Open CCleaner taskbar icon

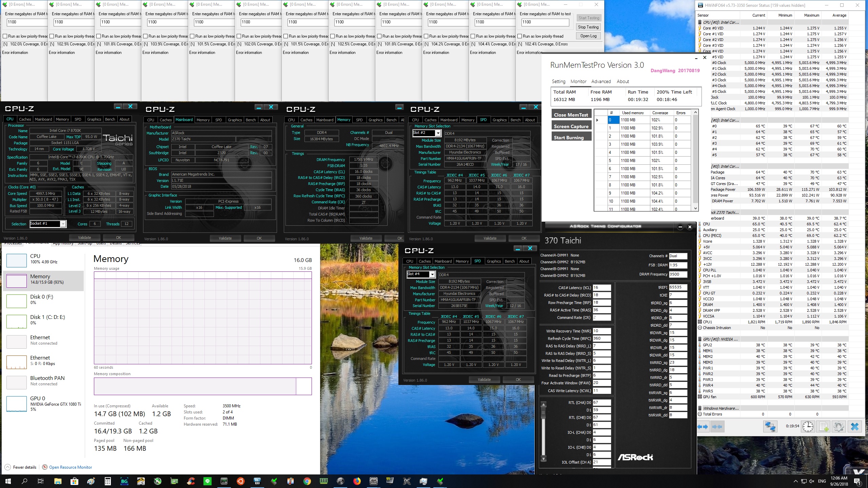[191, 481]
